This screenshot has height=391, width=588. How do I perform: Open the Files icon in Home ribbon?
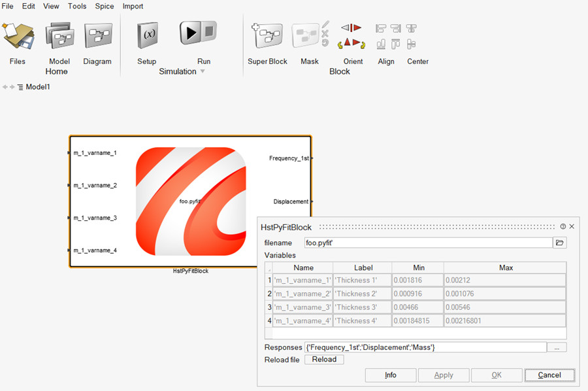click(18, 37)
